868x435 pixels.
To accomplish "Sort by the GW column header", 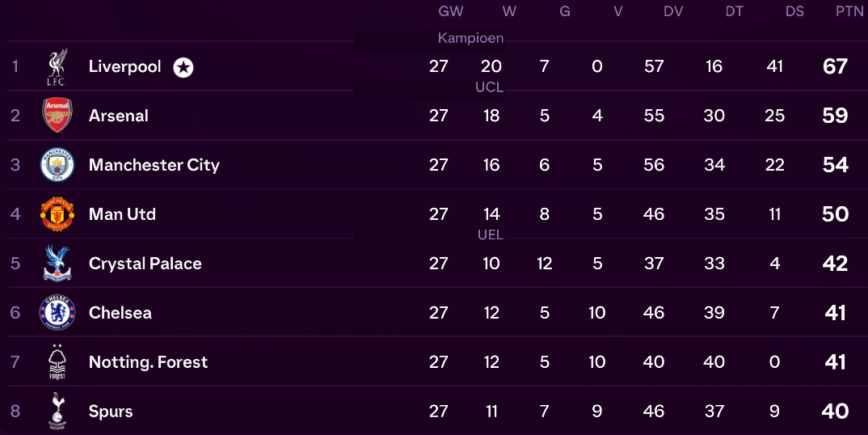I will pyautogui.click(x=451, y=11).
